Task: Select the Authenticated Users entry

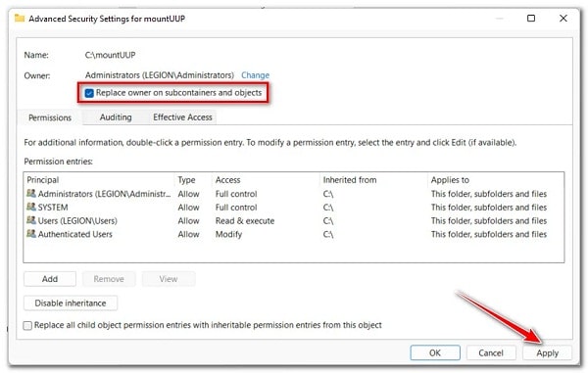Action: tap(294, 234)
